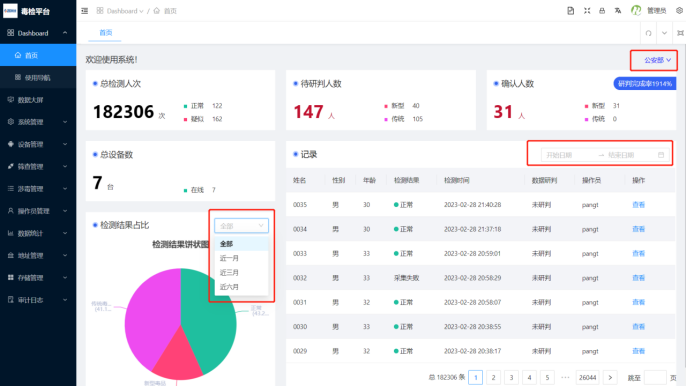Click next page arrow in pagination

tap(610, 377)
